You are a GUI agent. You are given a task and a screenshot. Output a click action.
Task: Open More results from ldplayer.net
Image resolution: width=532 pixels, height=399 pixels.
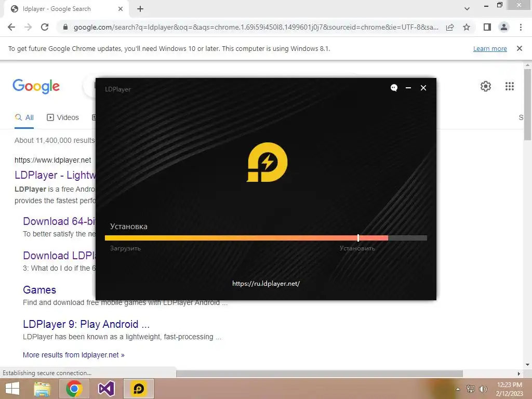tap(74, 355)
